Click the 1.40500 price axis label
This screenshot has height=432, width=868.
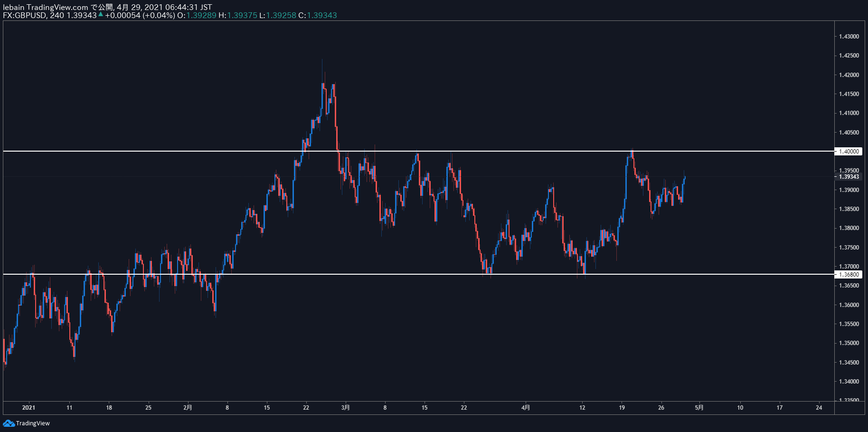tap(849, 133)
